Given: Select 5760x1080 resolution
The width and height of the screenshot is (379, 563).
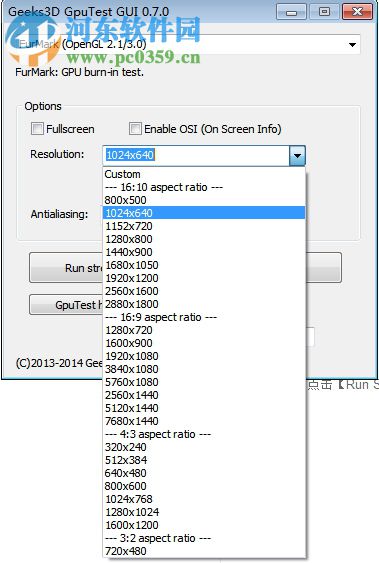Looking at the screenshot, I should coord(204,382).
